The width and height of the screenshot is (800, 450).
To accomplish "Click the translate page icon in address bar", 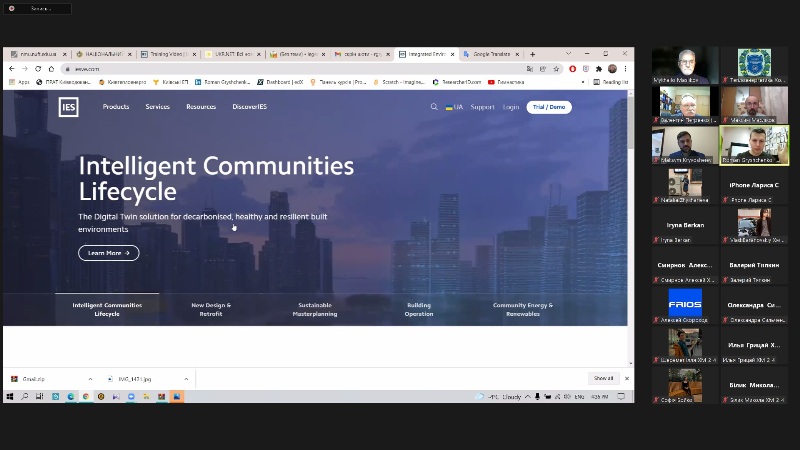I will pyautogui.click(x=530, y=69).
